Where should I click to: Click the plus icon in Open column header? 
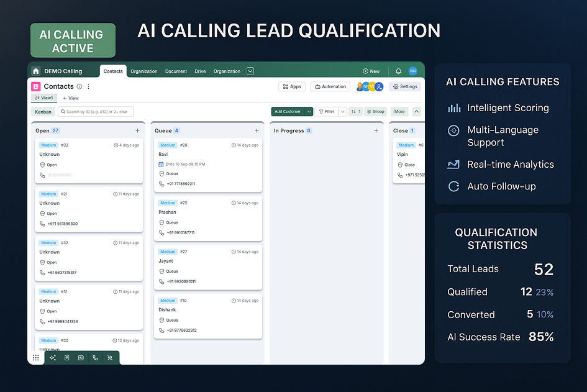[x=138, y=131]
